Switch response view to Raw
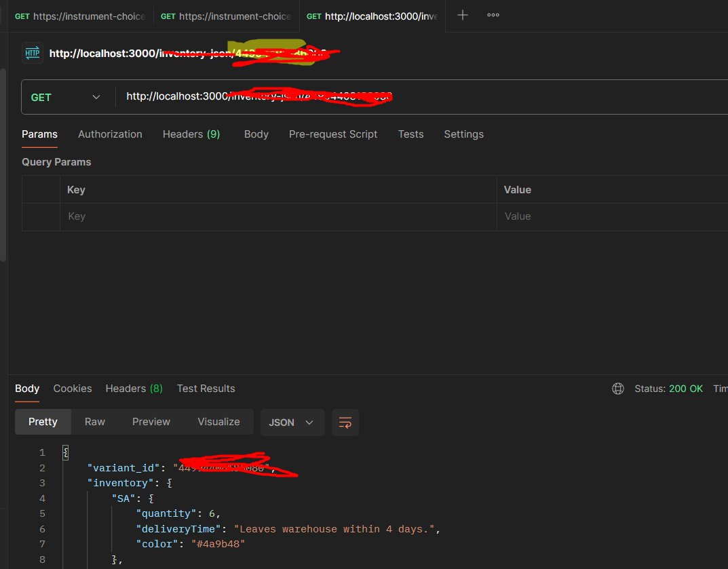 pos(95,422)
